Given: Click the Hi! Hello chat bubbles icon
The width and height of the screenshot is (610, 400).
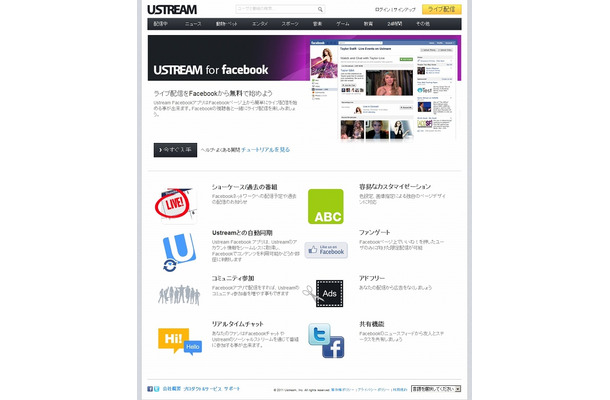Looking at the screenshot, I should (180, 341).
